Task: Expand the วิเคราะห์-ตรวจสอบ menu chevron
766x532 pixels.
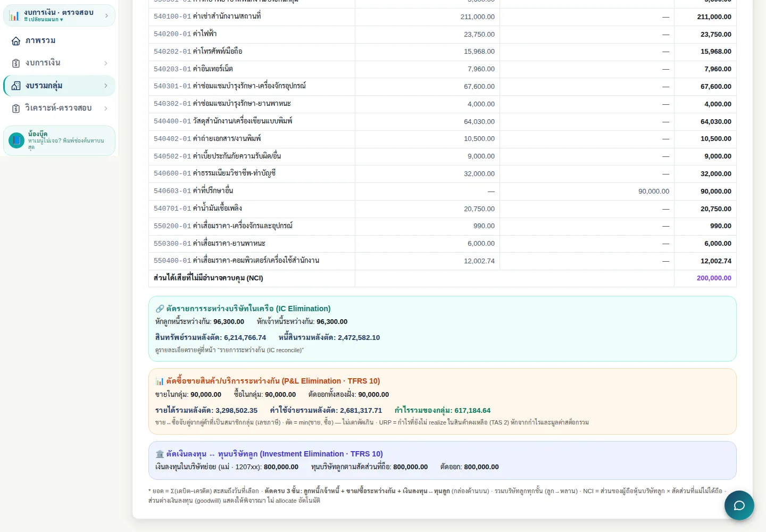Action: click(106, 109)
